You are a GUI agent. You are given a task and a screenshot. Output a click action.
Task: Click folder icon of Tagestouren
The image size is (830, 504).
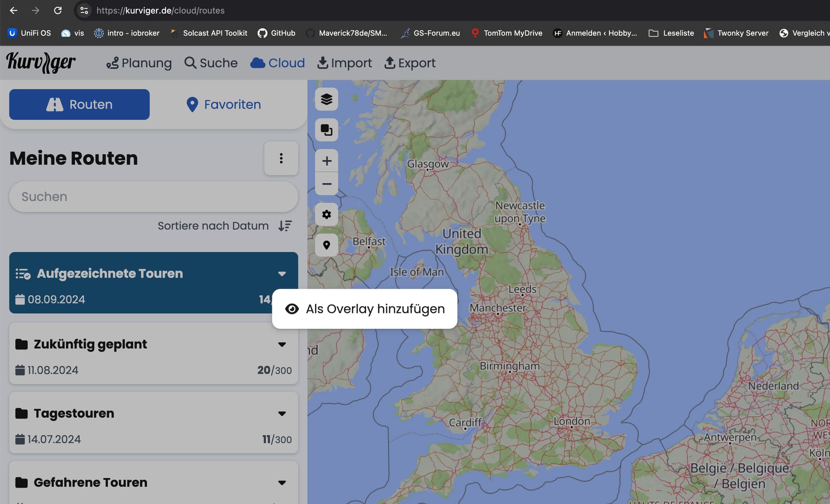pyautogui.click(x=21, y=413)
